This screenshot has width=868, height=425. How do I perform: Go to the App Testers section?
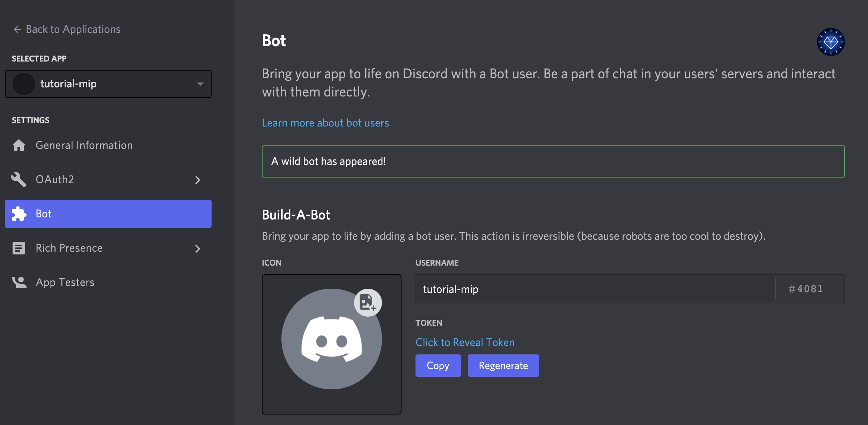65,282
